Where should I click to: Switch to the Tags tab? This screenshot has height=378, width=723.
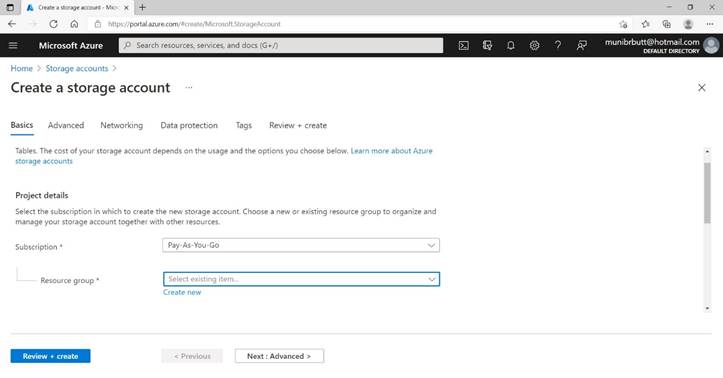tap(243, 125)
